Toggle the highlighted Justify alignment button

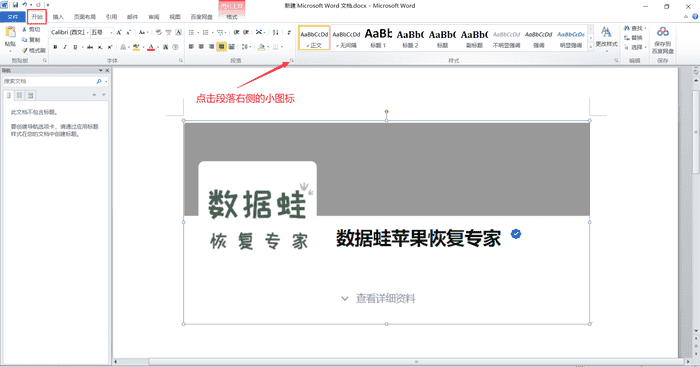pyautogui.click(x=221, y=46)
